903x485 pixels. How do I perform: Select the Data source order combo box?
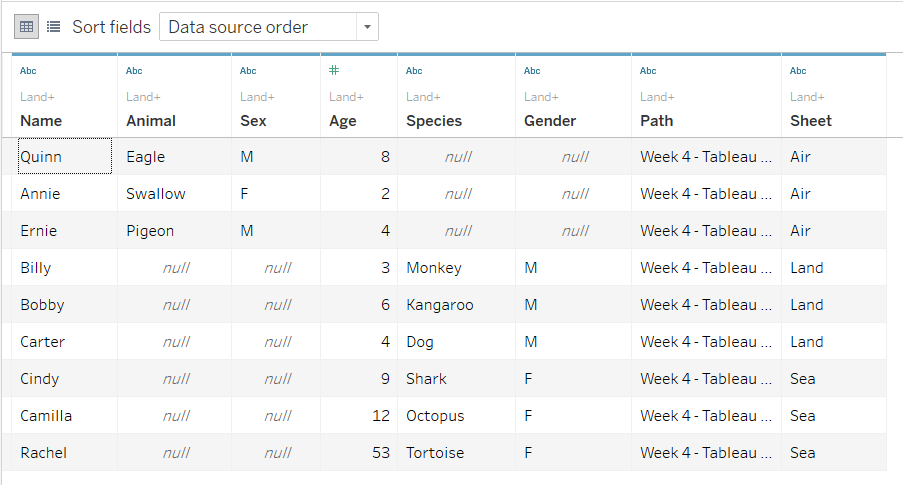[258, 27]
